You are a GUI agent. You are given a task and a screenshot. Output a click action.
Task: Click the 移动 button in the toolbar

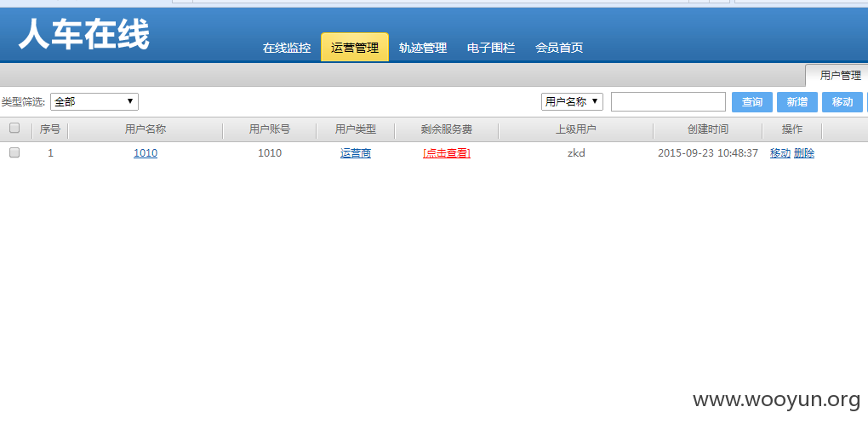[842, 102]
